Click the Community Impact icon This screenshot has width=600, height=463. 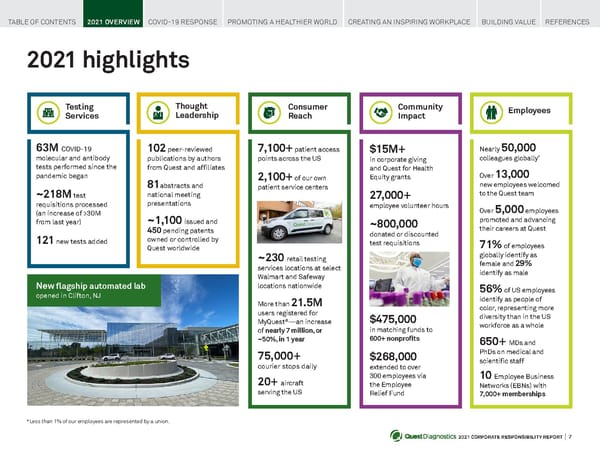tap(382, 111)
